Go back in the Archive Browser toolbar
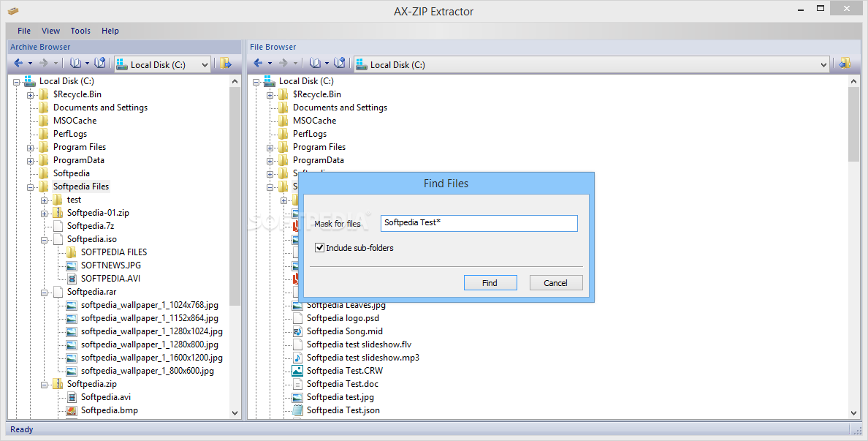Viewport: 868px width, 441px height. tap(18, 64)
